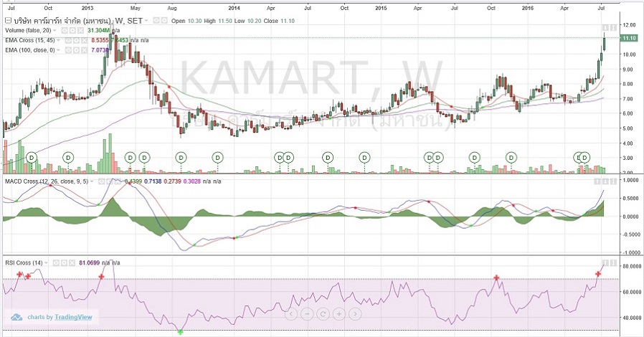Click the red plus RSI marker at far right
Viewport: 644px width, 337px height.
click(x=598, y=274)
